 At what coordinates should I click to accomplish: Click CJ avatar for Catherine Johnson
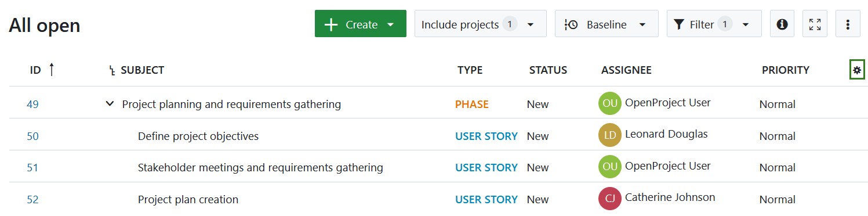point(609,198)
